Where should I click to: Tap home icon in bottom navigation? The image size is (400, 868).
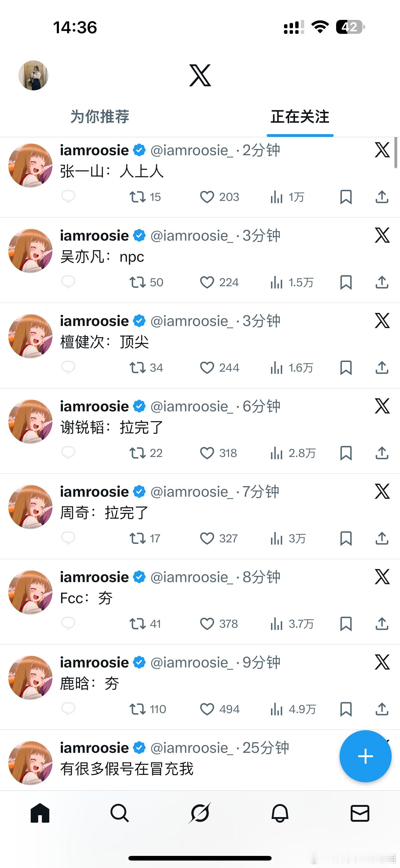40,813
